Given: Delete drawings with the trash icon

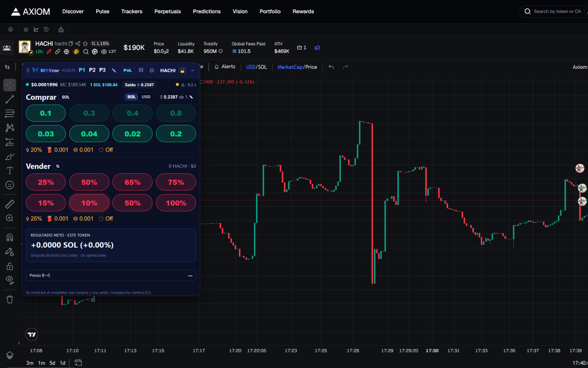Looking at the screenshot, I should point(10,299).
